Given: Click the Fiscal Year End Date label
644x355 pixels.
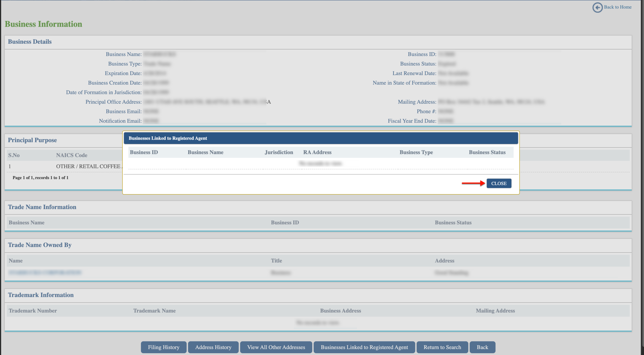Looking at the screenshot, I should 412,121.
